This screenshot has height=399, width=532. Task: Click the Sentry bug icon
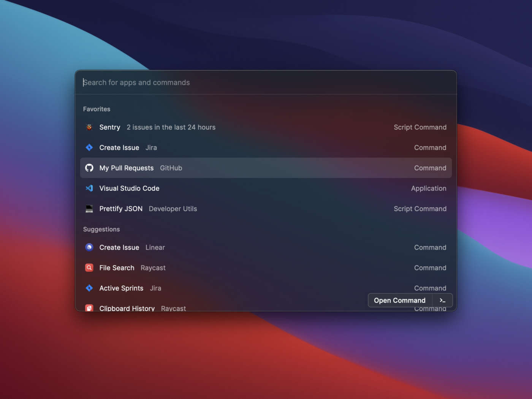89,127
